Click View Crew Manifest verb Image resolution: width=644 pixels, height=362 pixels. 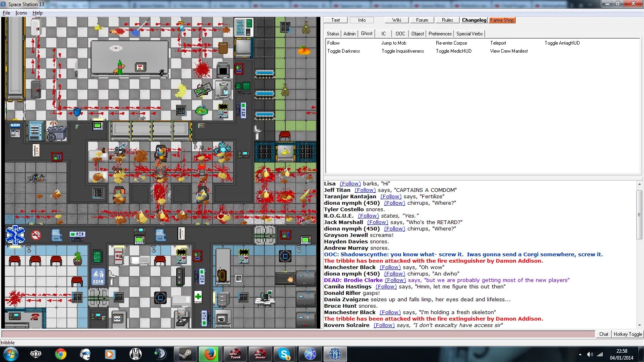click(509, 51)
